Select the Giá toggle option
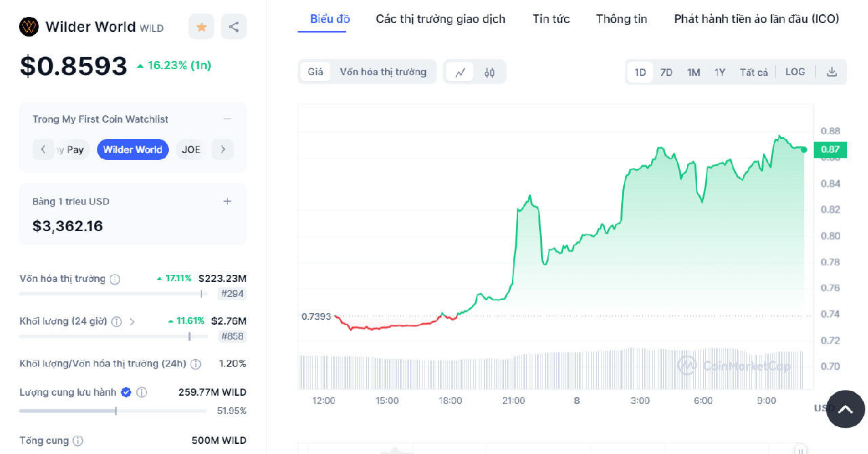 click(315, 71)
